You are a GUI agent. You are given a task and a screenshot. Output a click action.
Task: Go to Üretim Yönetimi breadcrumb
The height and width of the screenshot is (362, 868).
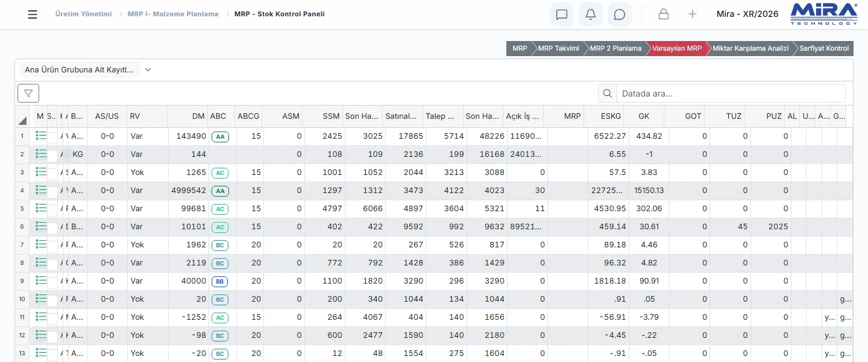point(83,14)
